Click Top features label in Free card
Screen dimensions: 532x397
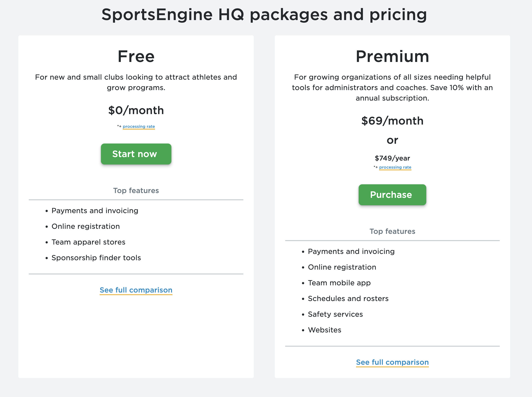click(x=136, y=191)
